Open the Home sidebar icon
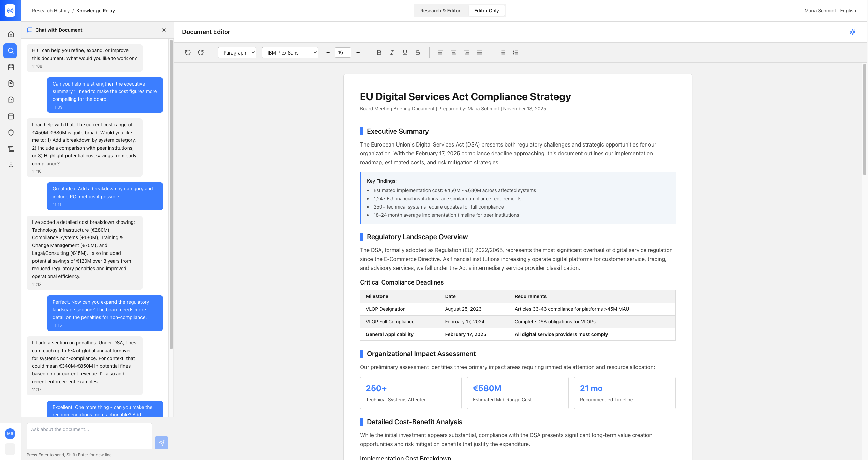 pyautogui.click(x=10, y=34)
